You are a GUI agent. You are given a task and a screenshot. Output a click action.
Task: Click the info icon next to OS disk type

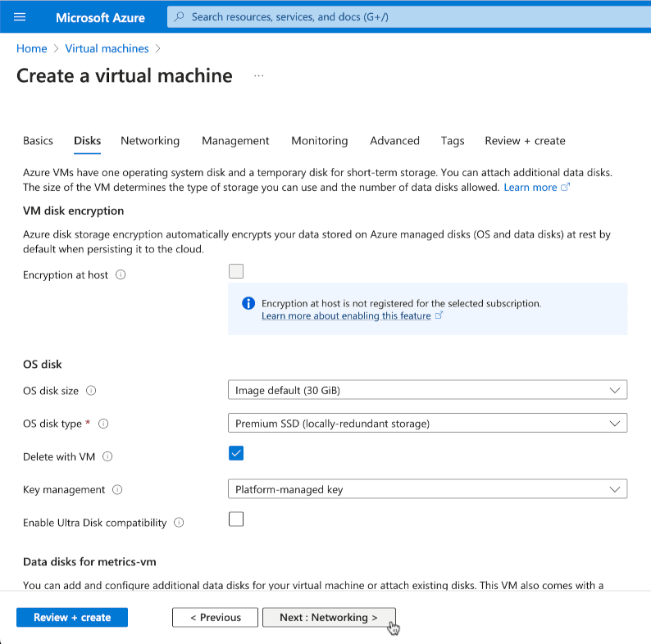click(103, 424)
